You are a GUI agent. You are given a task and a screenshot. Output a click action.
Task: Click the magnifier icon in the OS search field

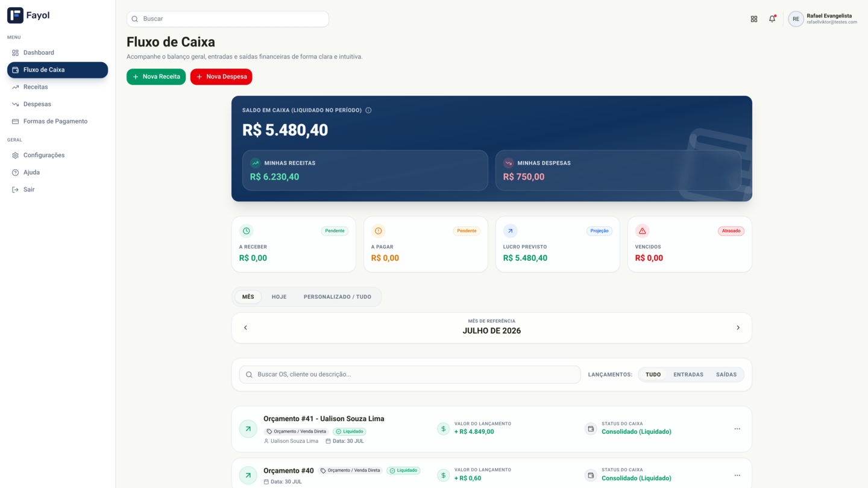(x=249, y=375)
